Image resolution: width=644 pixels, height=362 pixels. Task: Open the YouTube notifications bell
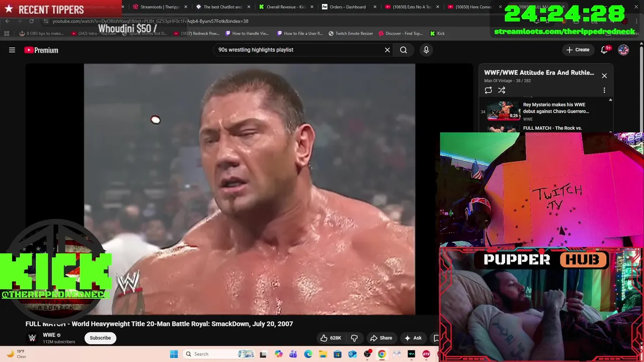(604, 50)
